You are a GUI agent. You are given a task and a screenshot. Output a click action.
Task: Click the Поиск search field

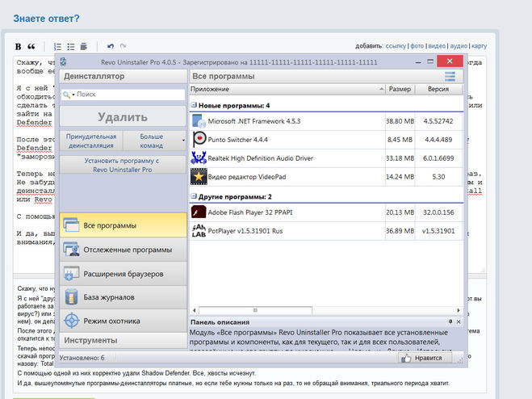(124, 94)
